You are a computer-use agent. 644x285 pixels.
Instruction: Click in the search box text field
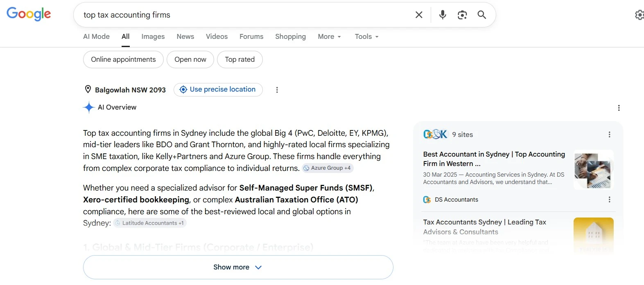pos(246,15)
